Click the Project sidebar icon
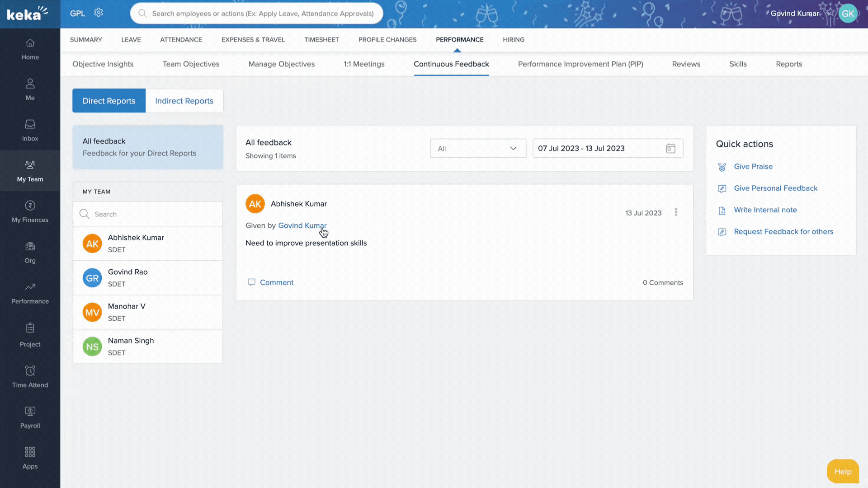The image size is (868, 488). [30, 328]
